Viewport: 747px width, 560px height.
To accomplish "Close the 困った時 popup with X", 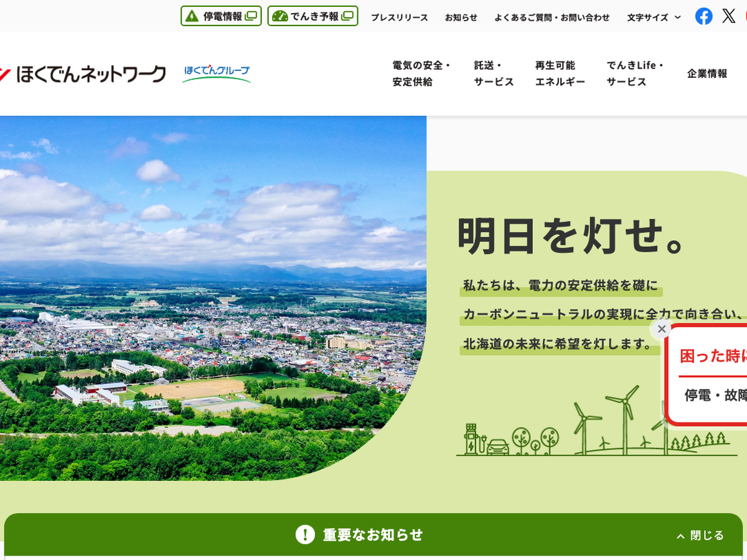I will pyautogui.click(x=662, y=329).
